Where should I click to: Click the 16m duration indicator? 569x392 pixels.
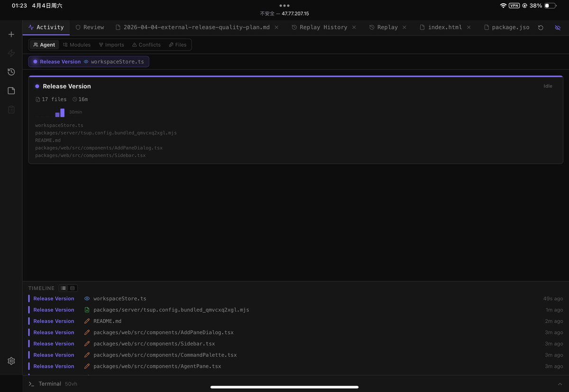coord(80,99)
